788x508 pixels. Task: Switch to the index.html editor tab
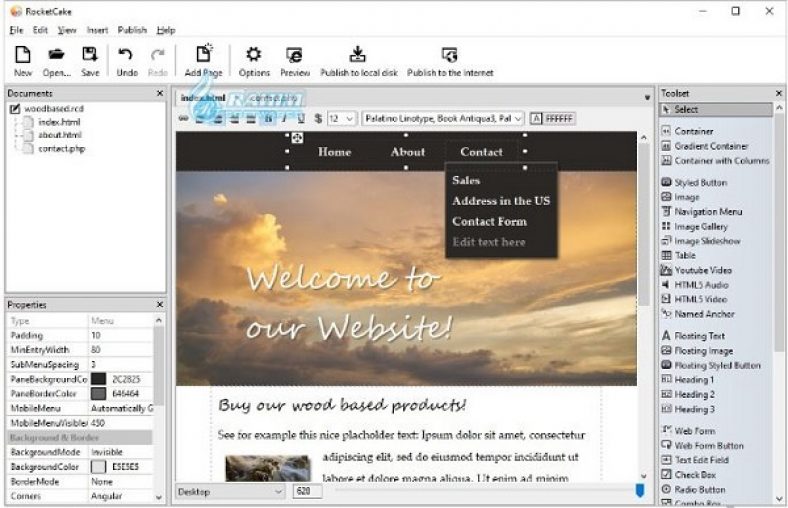coord(203,98)
